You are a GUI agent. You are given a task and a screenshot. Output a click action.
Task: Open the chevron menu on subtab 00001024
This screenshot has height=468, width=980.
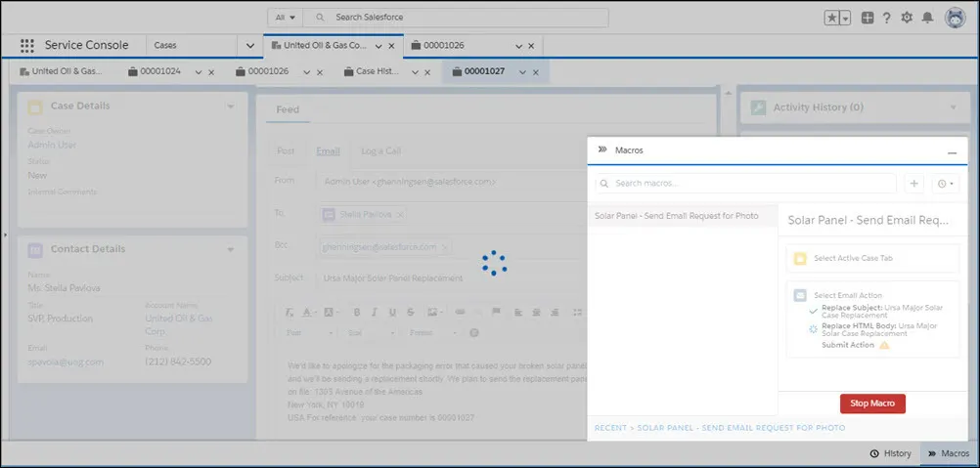pyautogui.click(x=199, y=72)
